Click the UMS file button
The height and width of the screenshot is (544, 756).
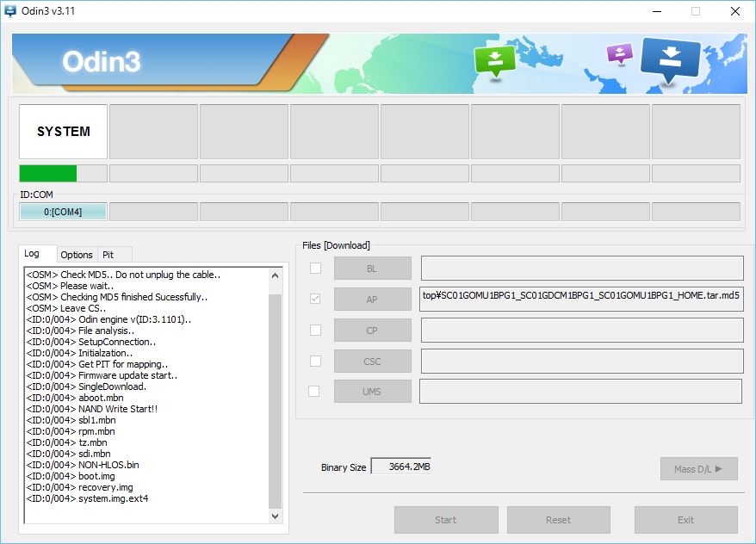coord(373,392)
